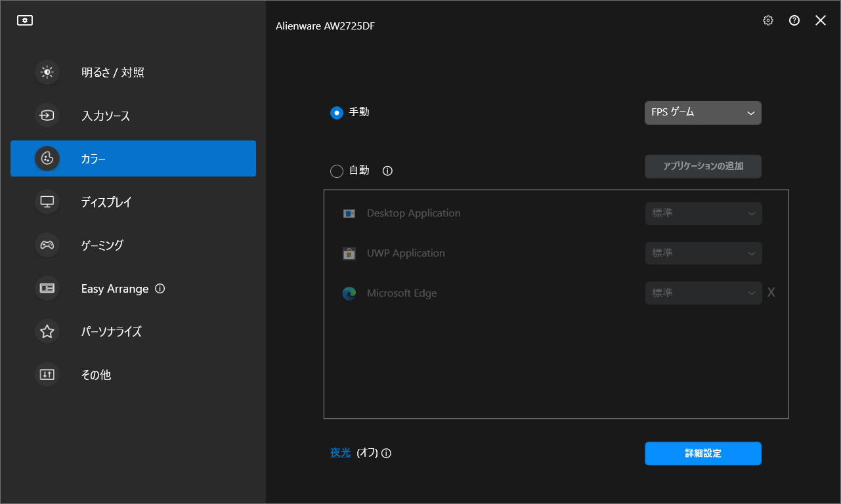Image resolution: width=841 pixels, height=504 pixels.
Task: Click the info icon beside 夜光 (オフ)
Action: (386, 453)
